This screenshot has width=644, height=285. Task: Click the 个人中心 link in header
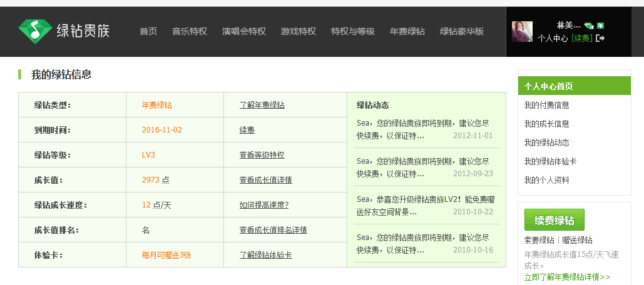[x=553, y=38]
